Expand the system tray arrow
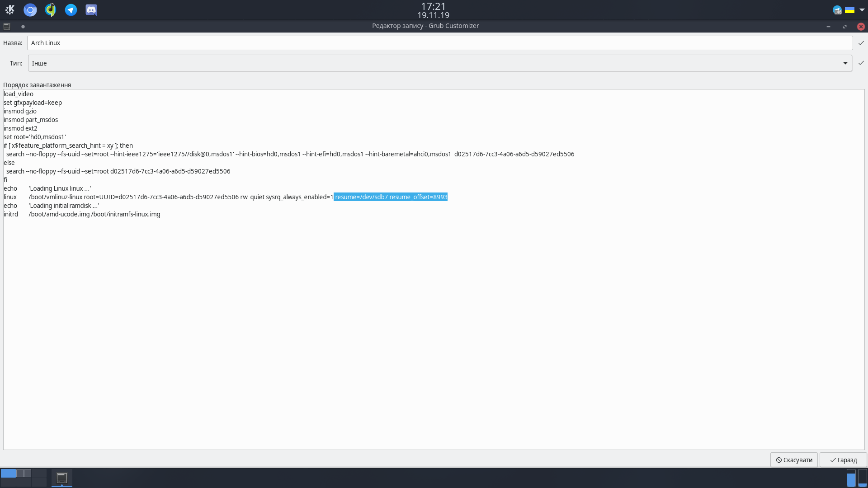868x488 pixels. [862, 10]
